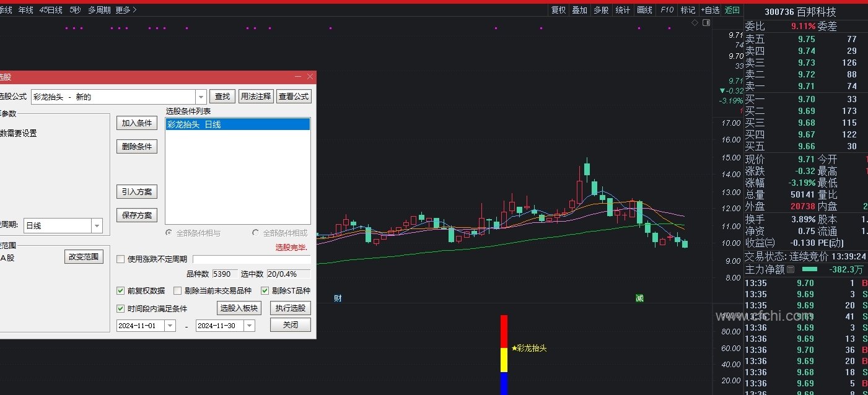
Task: Minimize the 选股 dialog
Action: [x=298, y=77]
